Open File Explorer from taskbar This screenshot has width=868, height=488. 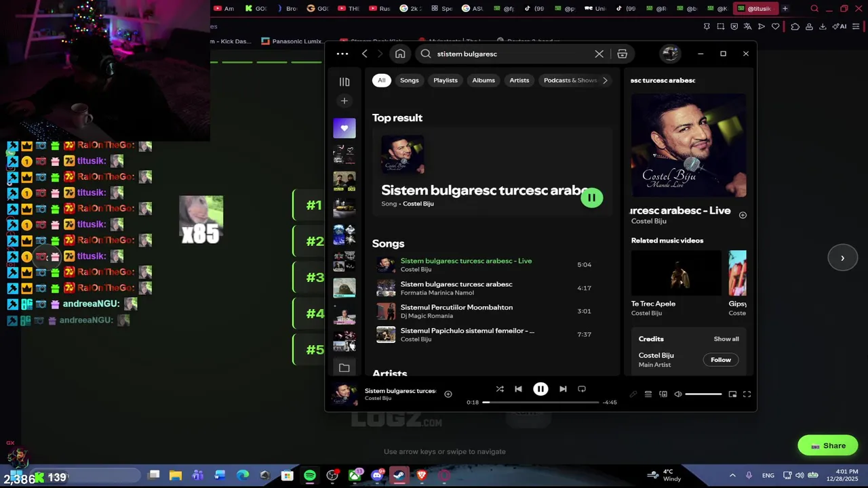(176, 475)
